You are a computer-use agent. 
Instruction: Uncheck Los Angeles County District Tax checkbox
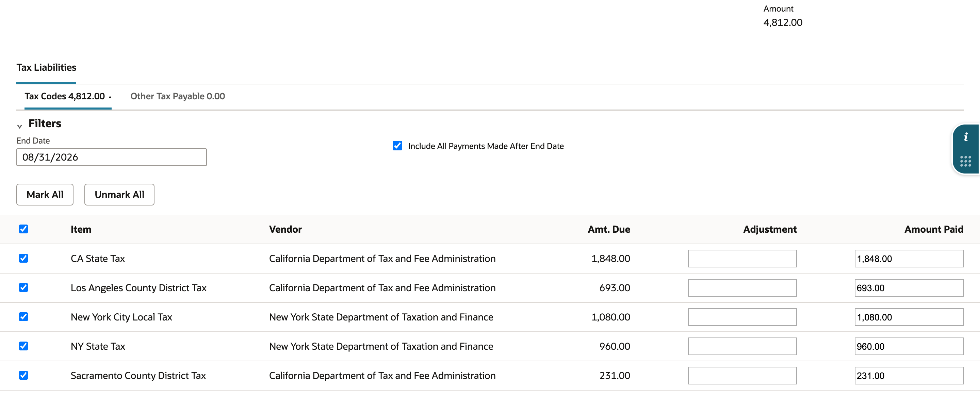click(x=23, y=287)
